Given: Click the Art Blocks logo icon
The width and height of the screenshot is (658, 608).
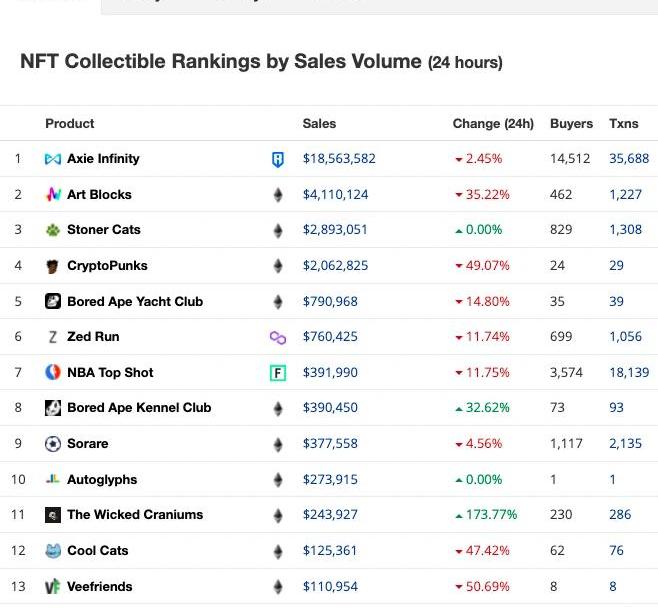Looking at the screenshot, I should pos(53,195).
